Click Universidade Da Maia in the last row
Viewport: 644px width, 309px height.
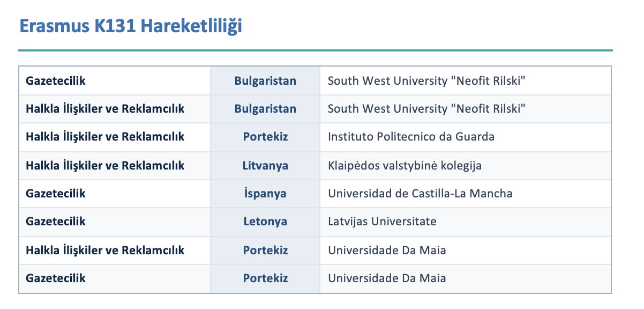(x=387, y=278)
